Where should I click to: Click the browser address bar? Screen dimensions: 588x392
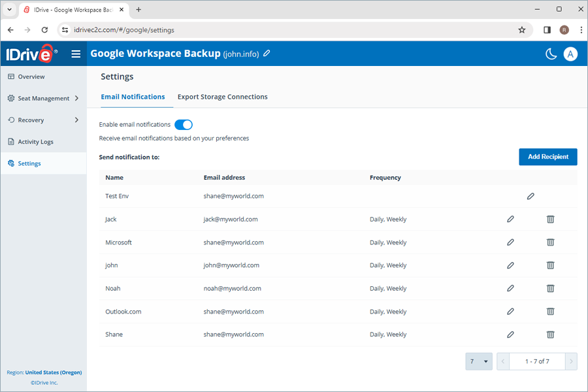[261, 30]
